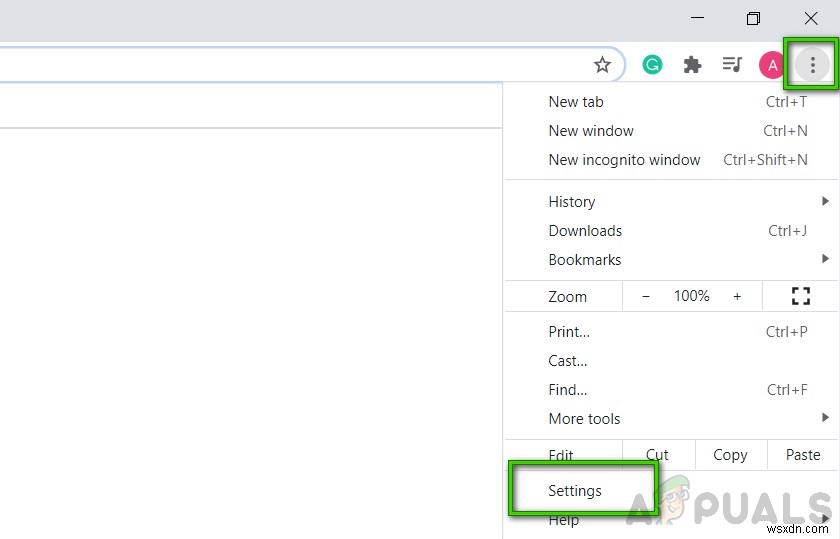
Task: Open the Extensions puzzle piece menu
Action: tap(692, 65)
